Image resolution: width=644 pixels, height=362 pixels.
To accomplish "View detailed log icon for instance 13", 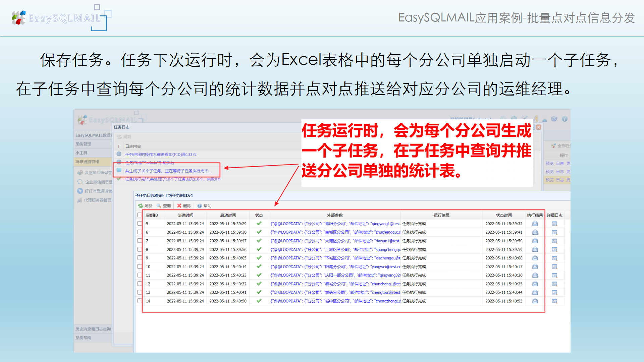I will tap(554, 292).
